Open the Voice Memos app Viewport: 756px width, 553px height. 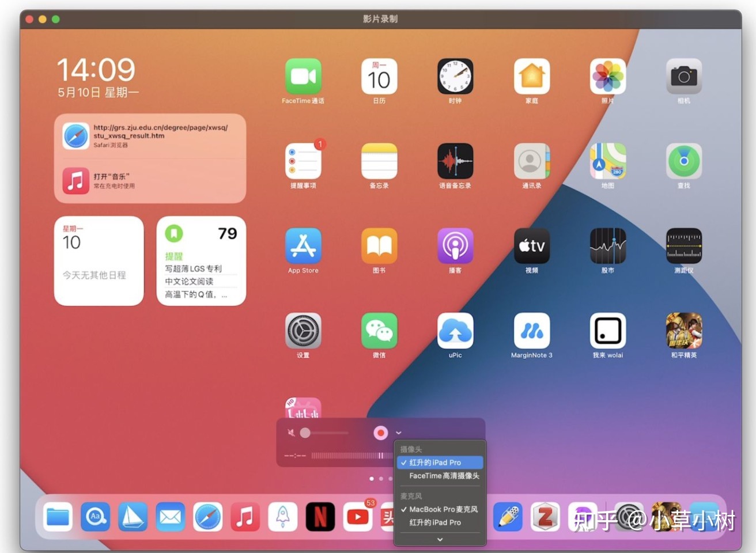pos(455,161)
